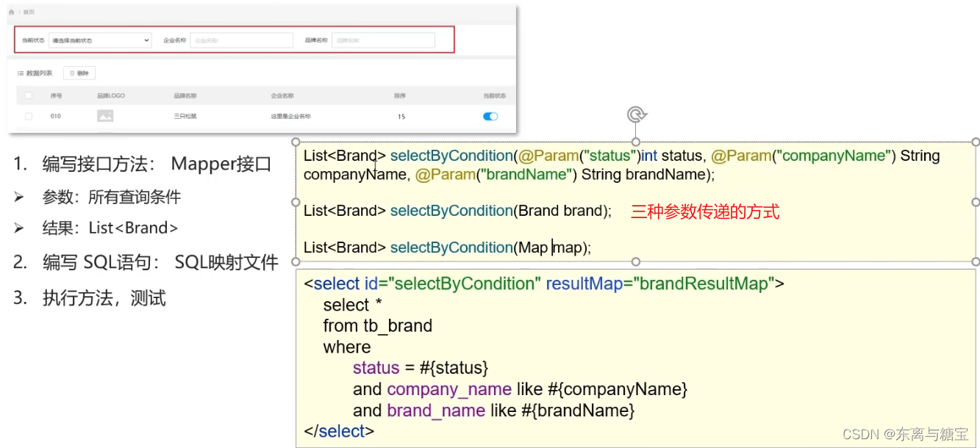Click the 执行方法，测试 step text

pos(104,298)
